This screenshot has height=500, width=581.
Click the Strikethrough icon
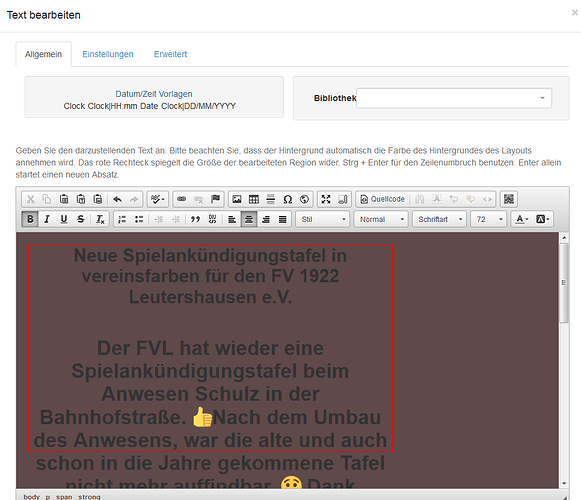81,219
